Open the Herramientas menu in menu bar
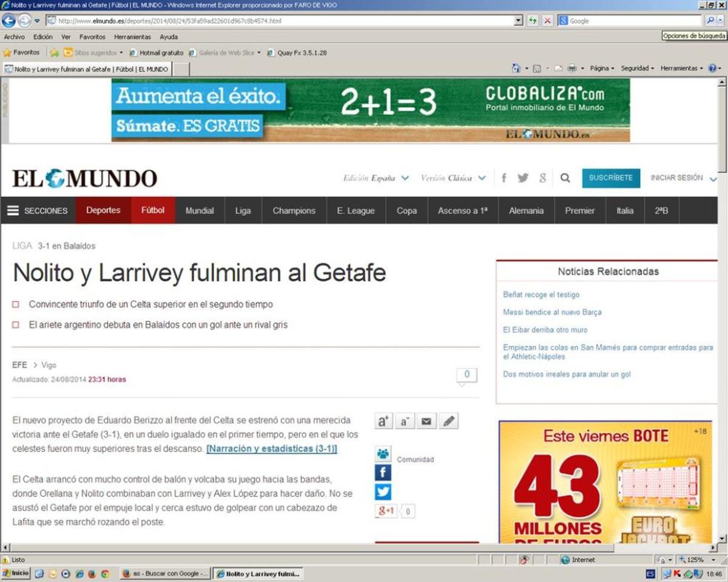This screenshot has height=582, width=728. pos(132,37)
